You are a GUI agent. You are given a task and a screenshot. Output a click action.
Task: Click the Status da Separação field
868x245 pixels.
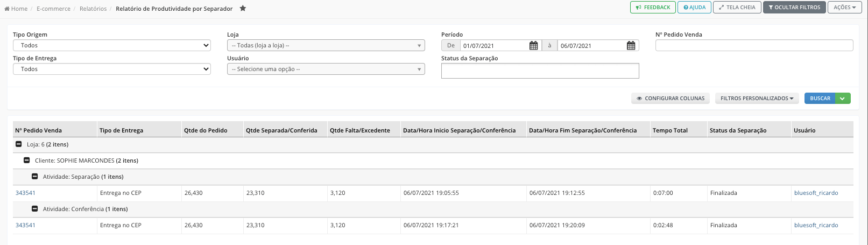(x=540, y=71)
